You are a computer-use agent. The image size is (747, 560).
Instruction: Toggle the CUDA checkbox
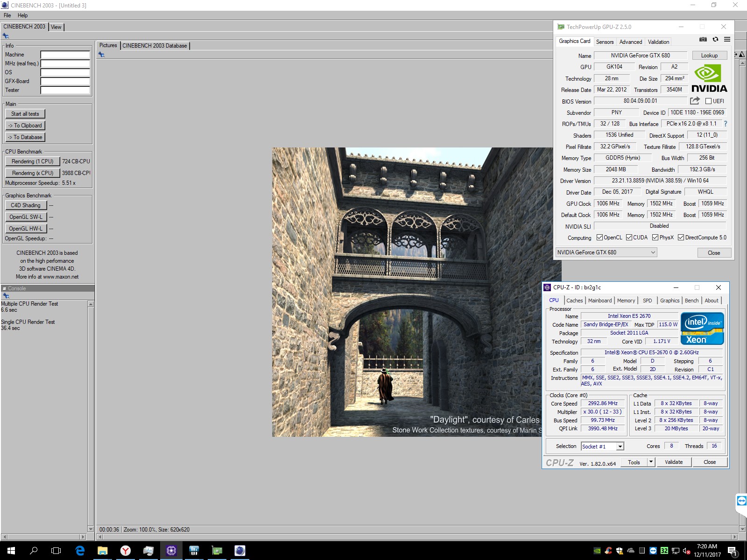point(629,238)
